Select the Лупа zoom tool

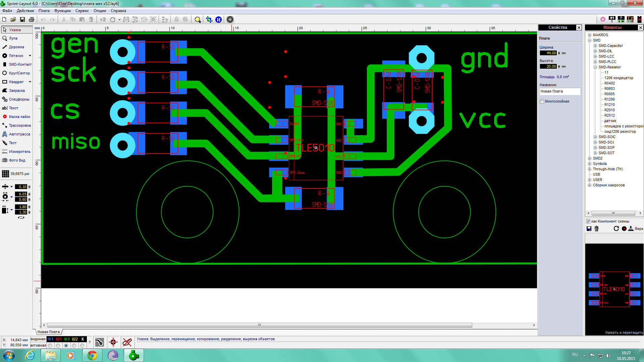point(16,38)
